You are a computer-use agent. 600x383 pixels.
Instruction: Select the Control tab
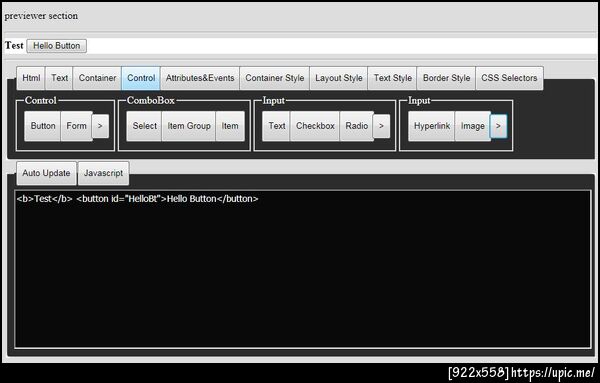141,78
